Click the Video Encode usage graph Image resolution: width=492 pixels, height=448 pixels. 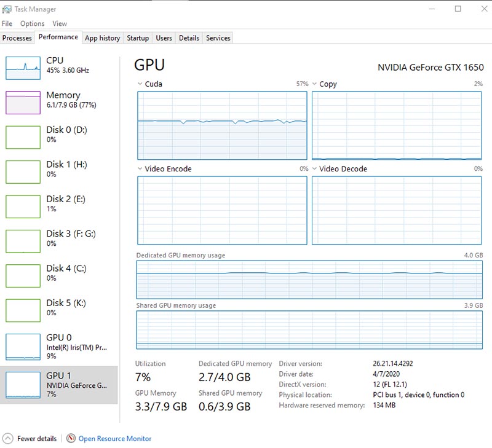[x=222, y=210]
